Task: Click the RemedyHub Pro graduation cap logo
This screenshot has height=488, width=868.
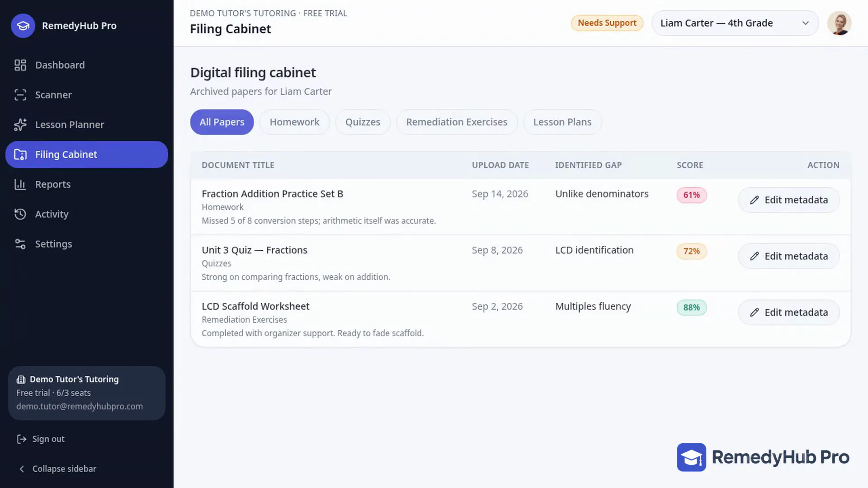Action: click(23, 26)
